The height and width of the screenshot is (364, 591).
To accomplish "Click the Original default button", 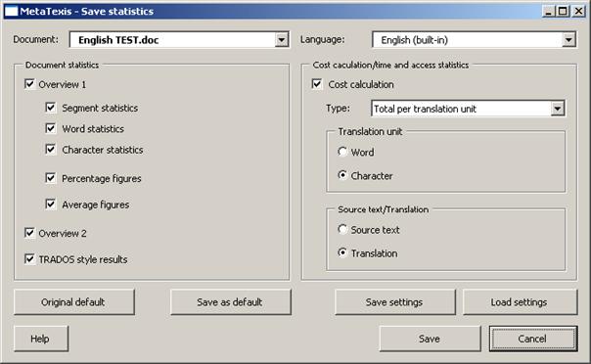I will coord(74,301).
